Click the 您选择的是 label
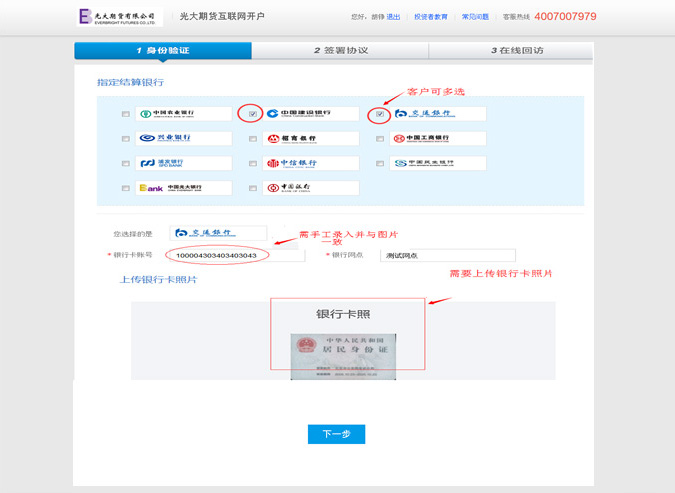The height and width of the screenshot is (493, 675). tap(133, 234)
